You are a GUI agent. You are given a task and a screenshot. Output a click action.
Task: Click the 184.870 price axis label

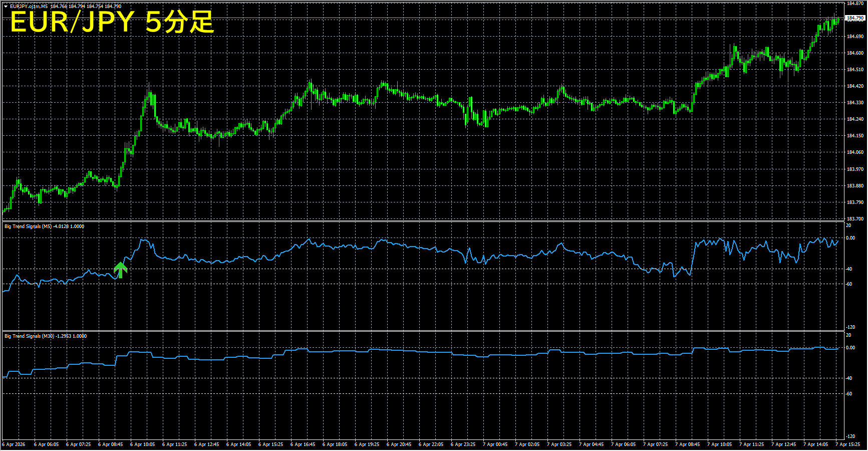click(x=855, y=4)
